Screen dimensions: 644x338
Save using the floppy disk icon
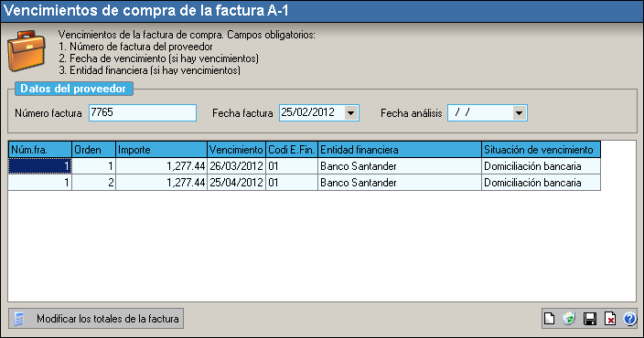590,319
